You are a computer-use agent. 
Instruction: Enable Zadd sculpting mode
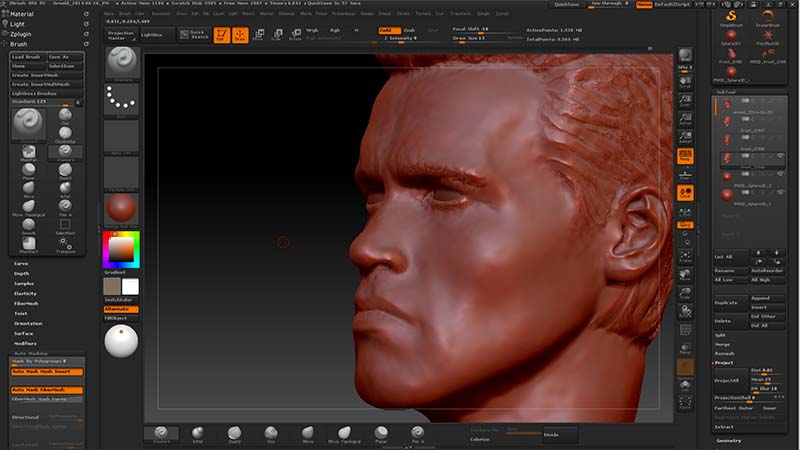(x=389, y=30)
